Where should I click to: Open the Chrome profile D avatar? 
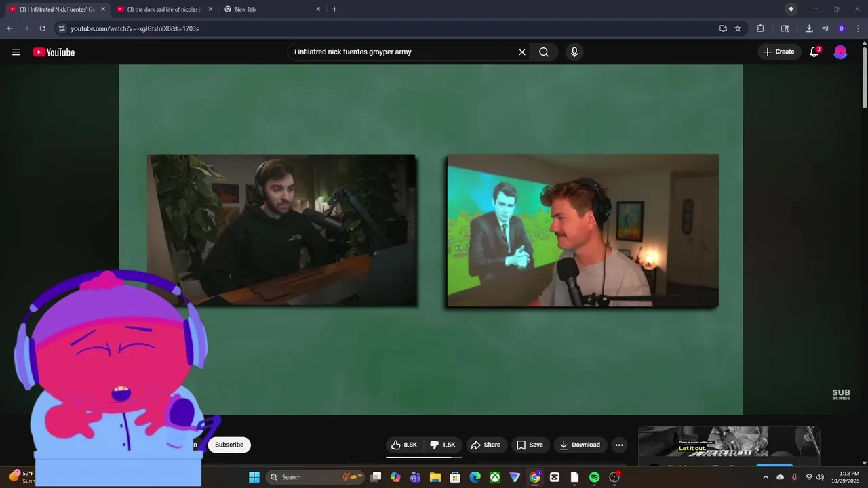[x=842, y=28]
